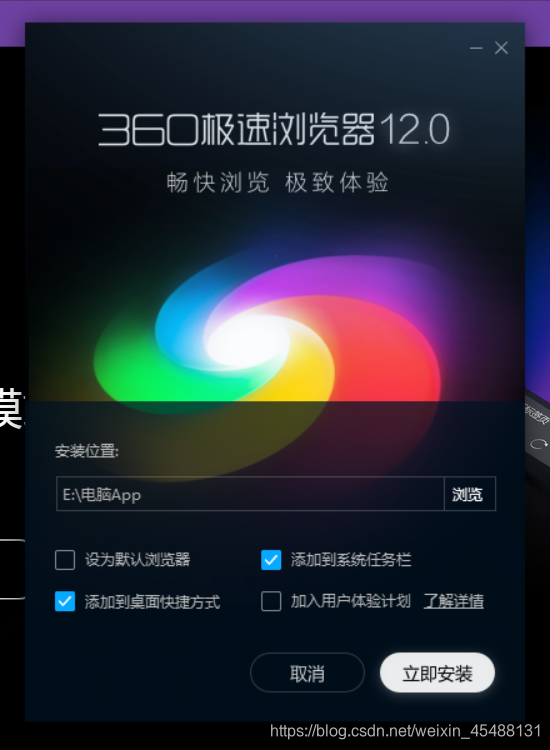Minimize the 360 browser installer window
550x750 pixels.
tap(476, 48)
